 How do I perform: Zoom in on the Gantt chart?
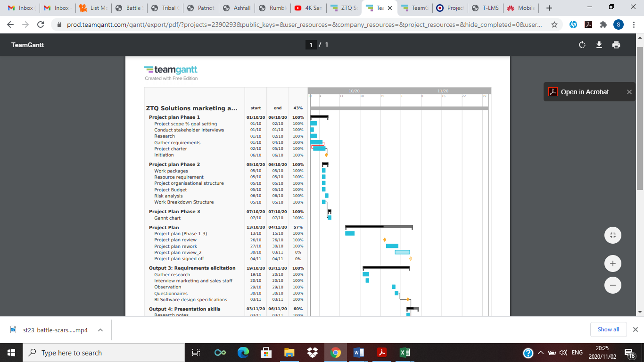pyautogui.click(x=612, y=263)
